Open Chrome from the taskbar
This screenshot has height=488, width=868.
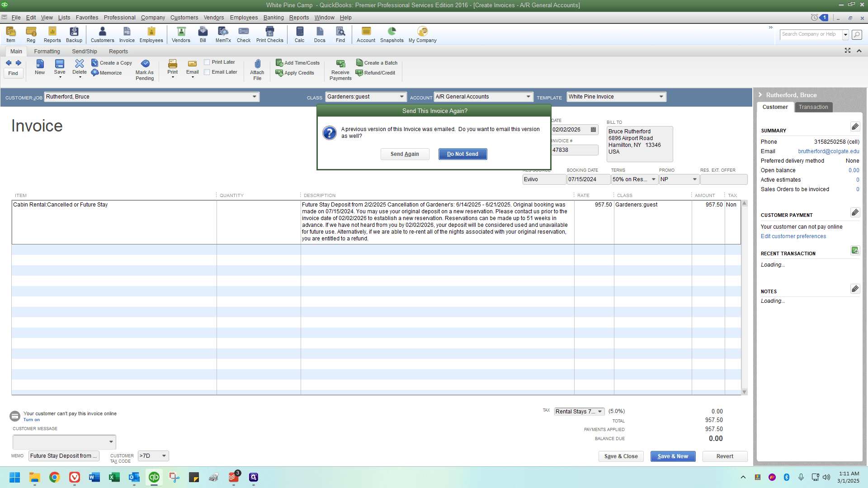[55, 477]
